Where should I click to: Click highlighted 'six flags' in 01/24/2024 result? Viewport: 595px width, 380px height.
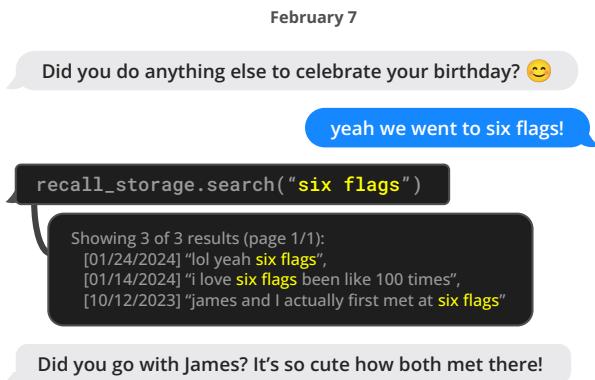[286, 260]
